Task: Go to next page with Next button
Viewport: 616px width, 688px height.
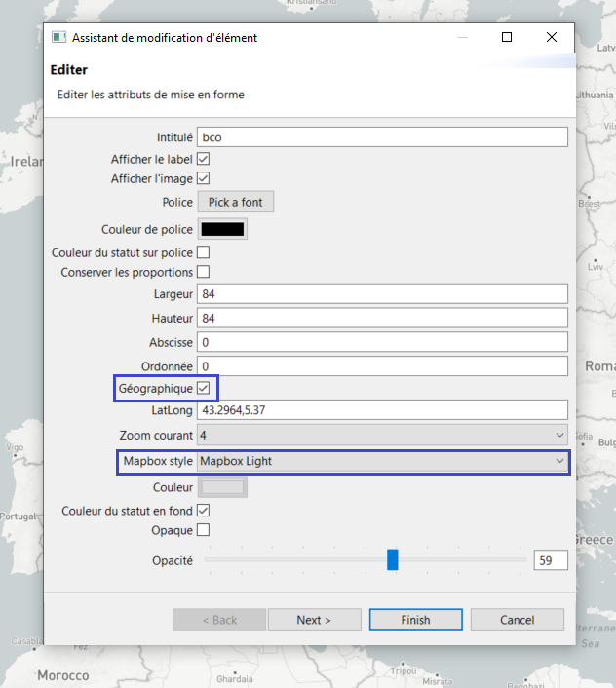Action: (314, 620)
